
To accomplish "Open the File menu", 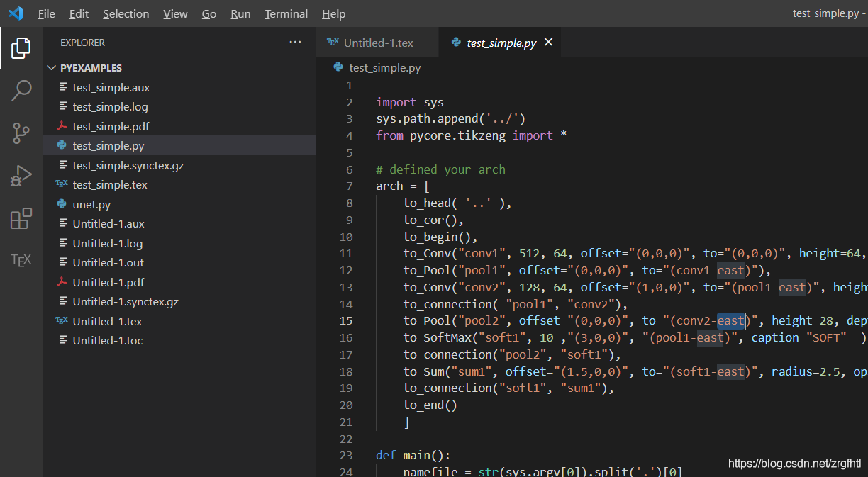I will coord(46,13).
